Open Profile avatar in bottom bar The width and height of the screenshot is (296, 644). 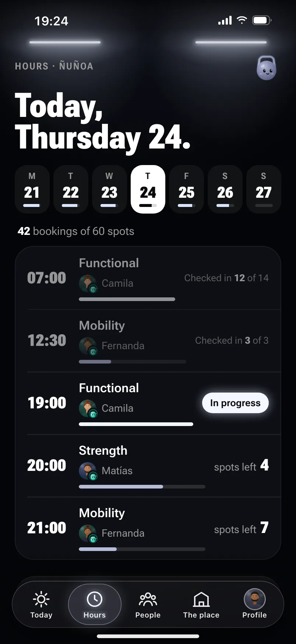255,599
